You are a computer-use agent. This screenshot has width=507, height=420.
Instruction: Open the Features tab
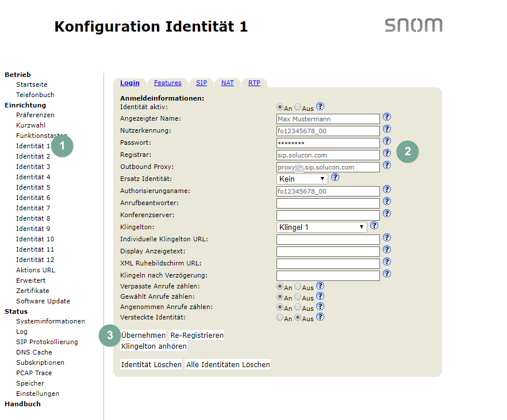pyautogui.click(x=167, y=83)
